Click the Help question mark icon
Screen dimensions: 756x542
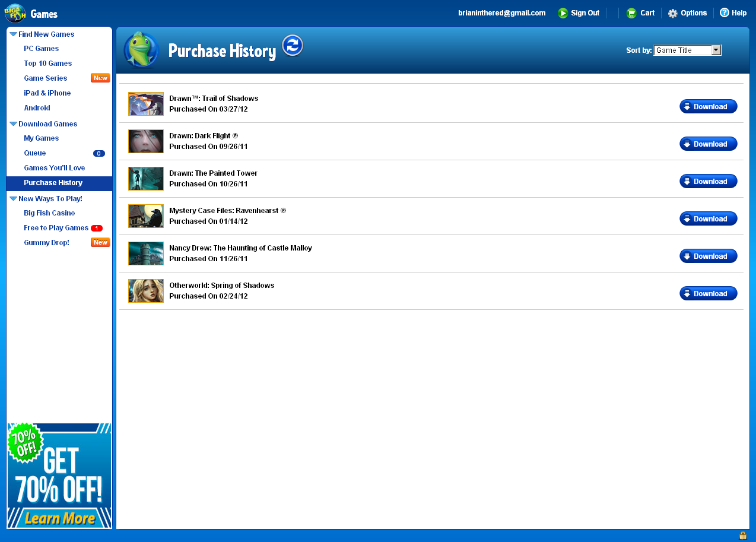(724, 12)
